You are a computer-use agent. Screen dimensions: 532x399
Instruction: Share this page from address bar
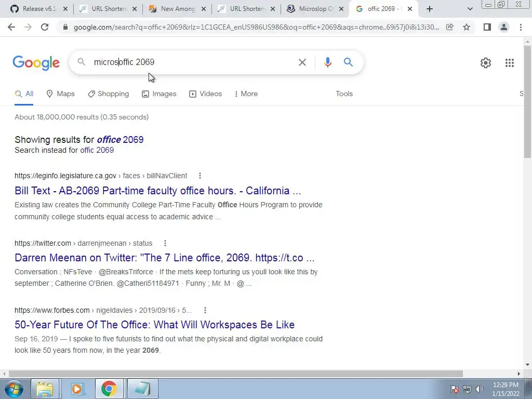(x=450, y=27)
